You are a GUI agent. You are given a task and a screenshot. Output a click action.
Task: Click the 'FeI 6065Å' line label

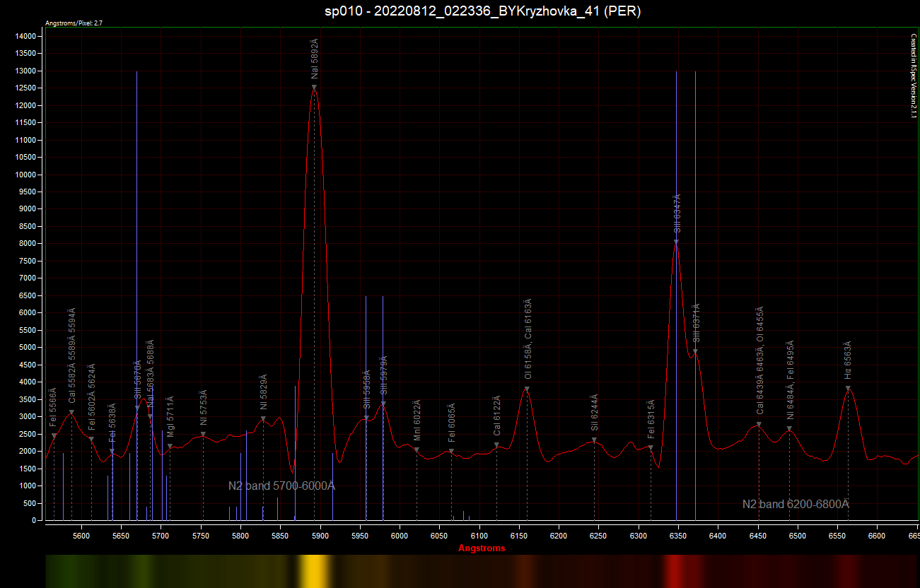[x=452, y=422]
